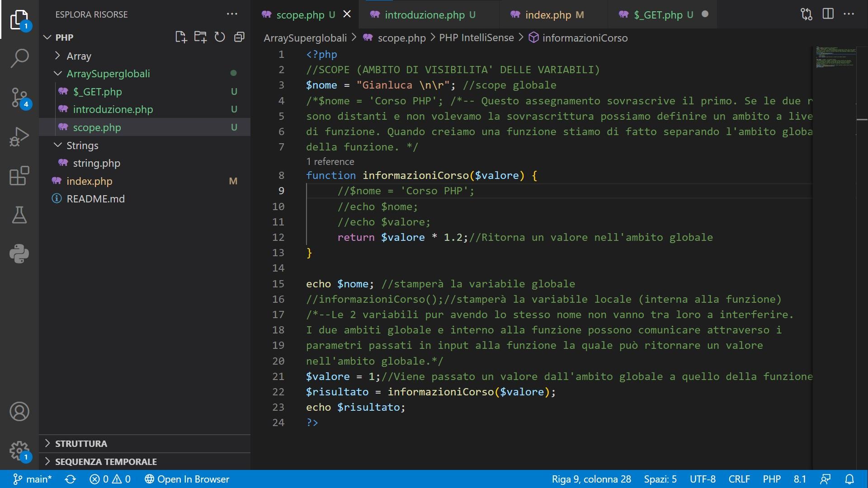Expand the SEQUENZA TEMPORALE panel
This screenshot has width=868, height=488.
click(x=145, y=462)
